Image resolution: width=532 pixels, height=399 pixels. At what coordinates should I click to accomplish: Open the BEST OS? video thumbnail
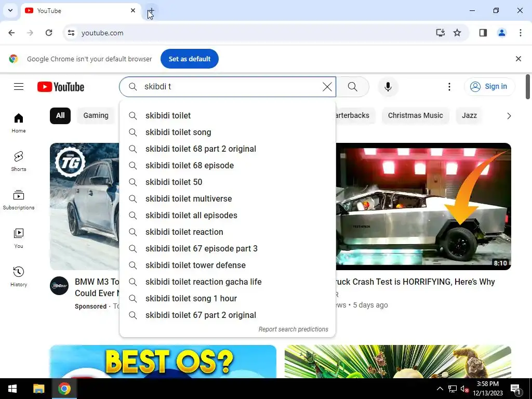(x=163, y=362)
